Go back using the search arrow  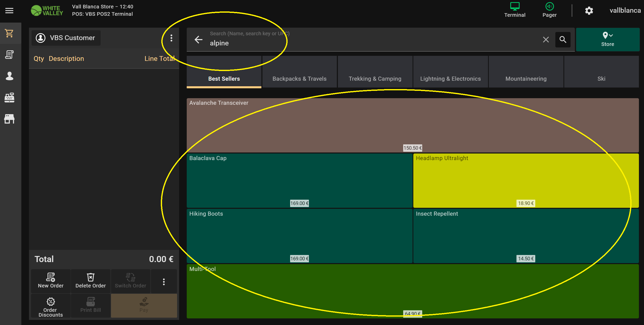click(198, 40)
